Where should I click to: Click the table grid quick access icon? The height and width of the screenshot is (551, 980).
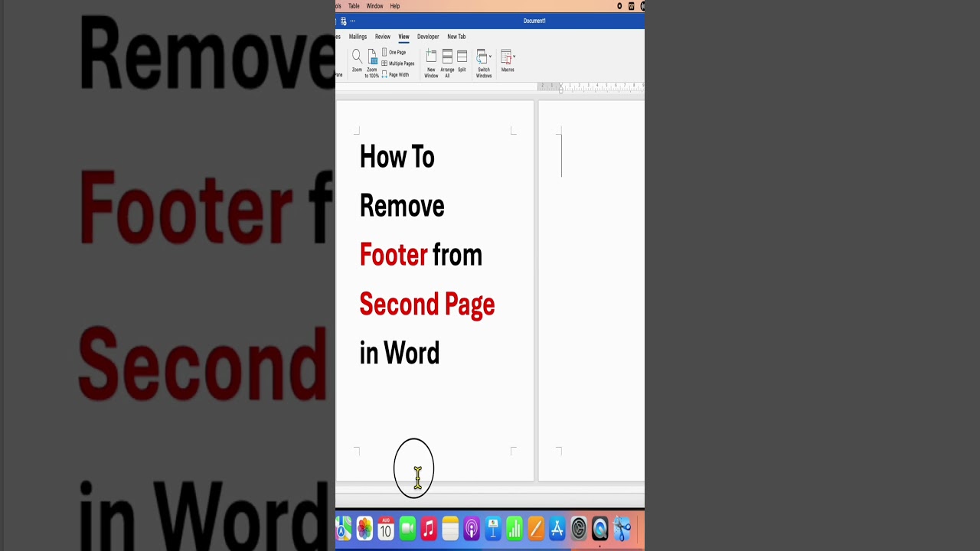pos(344,21)
